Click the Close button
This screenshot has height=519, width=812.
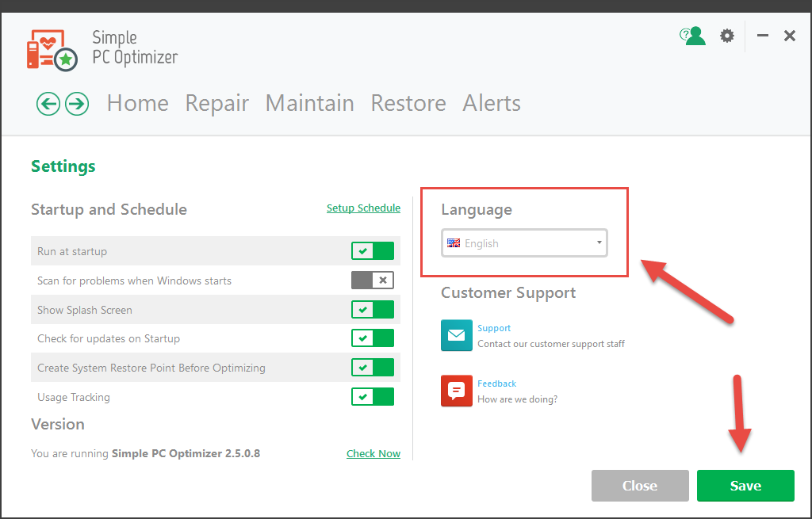tap(640, 486)
